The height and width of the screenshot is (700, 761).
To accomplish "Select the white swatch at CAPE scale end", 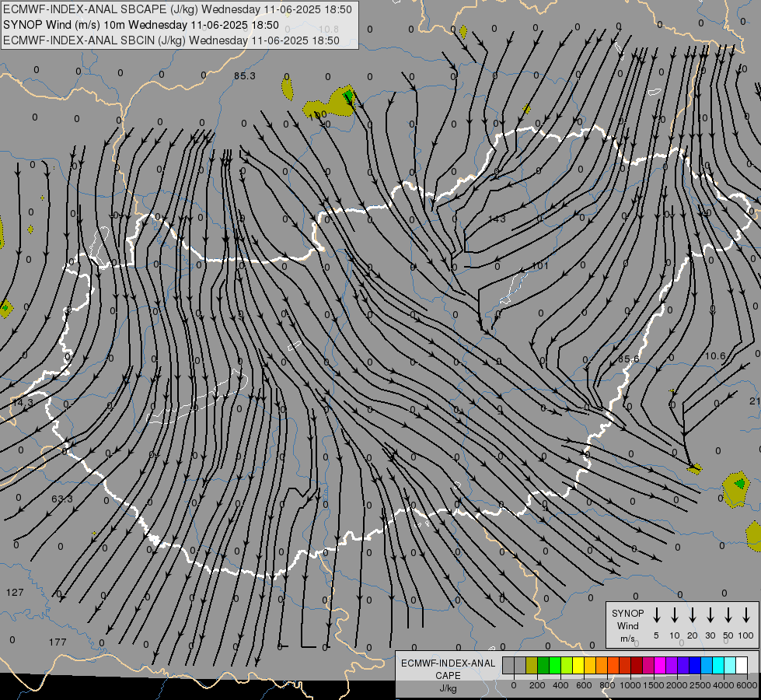I will tap(742, 666).
